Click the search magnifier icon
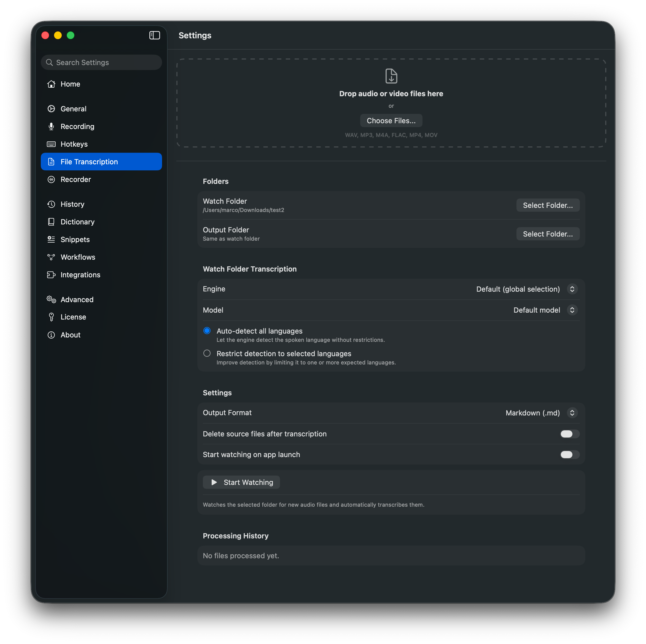646x644 pixels. (49, 63)
